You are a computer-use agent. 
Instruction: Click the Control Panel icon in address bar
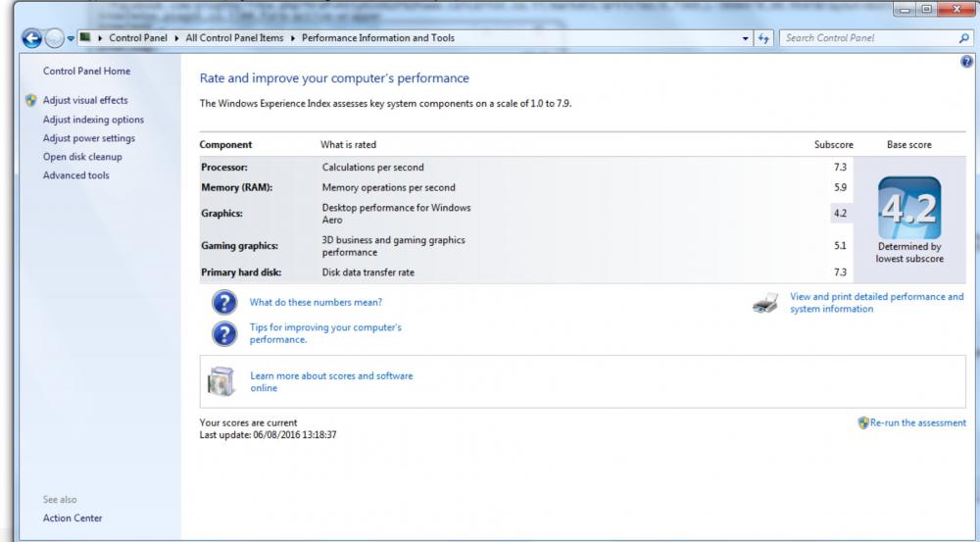tap(85, 37)
